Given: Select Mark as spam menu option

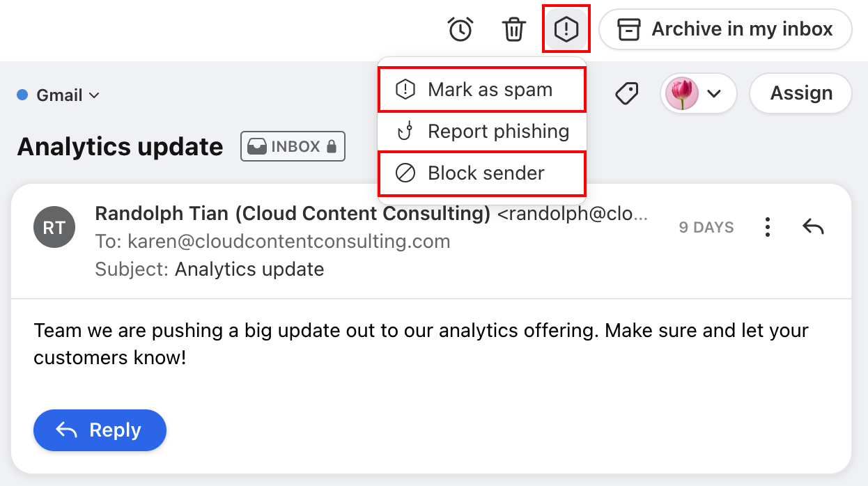Looking at the screenshot, I should pyautogui.click(x=481, y=90).
